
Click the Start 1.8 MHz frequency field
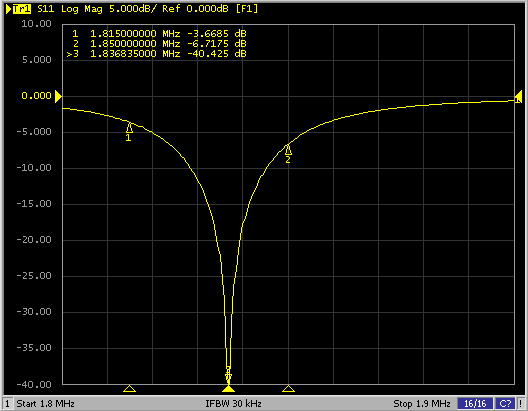point(45,403)
